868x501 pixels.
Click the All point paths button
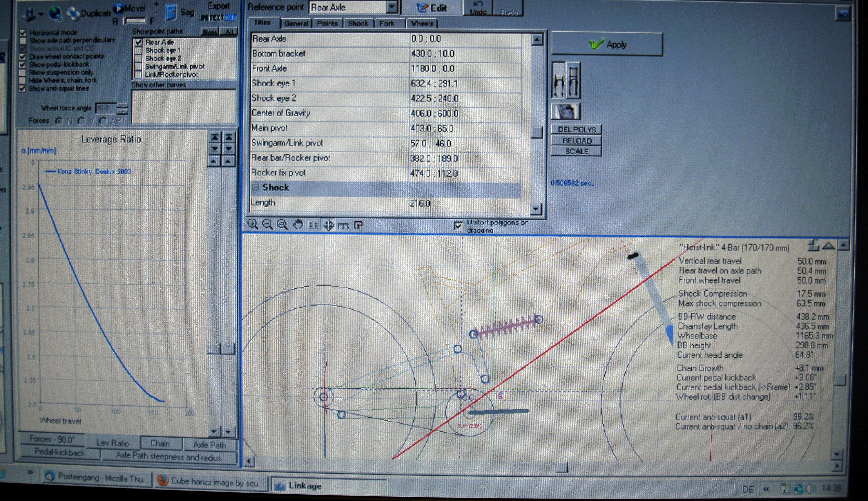[229, 32]
